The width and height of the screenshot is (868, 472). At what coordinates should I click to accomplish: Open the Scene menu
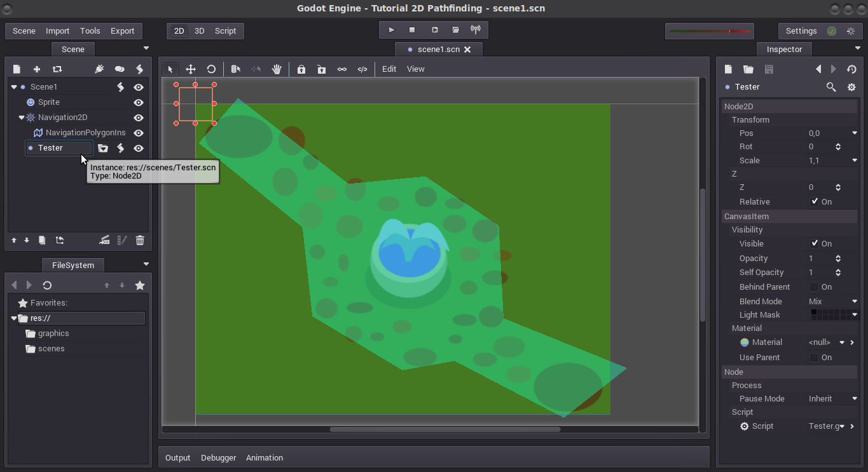[24, 30]
